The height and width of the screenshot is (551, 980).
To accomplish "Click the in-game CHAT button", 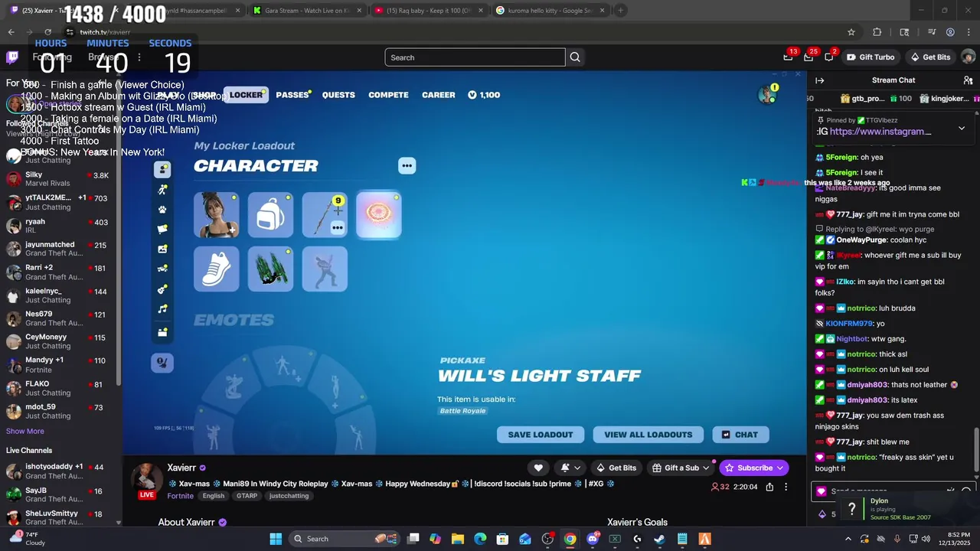I will (x=740, y=435).
